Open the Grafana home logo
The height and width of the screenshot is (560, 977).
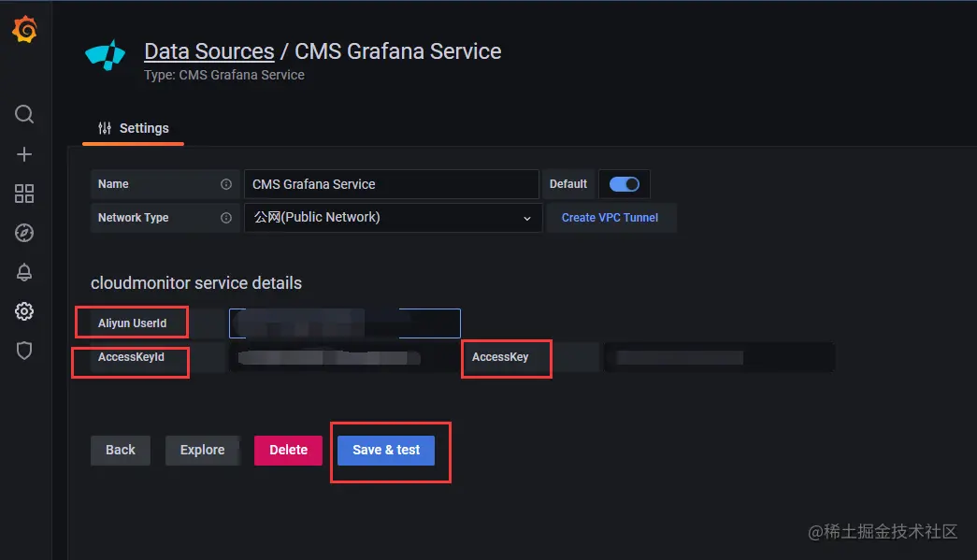[x=24, y=29]
